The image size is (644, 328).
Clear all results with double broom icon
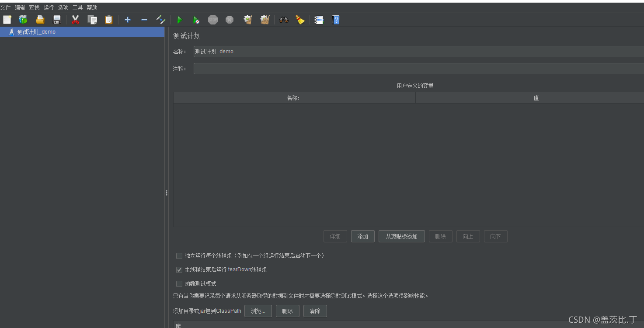[265, 20]
